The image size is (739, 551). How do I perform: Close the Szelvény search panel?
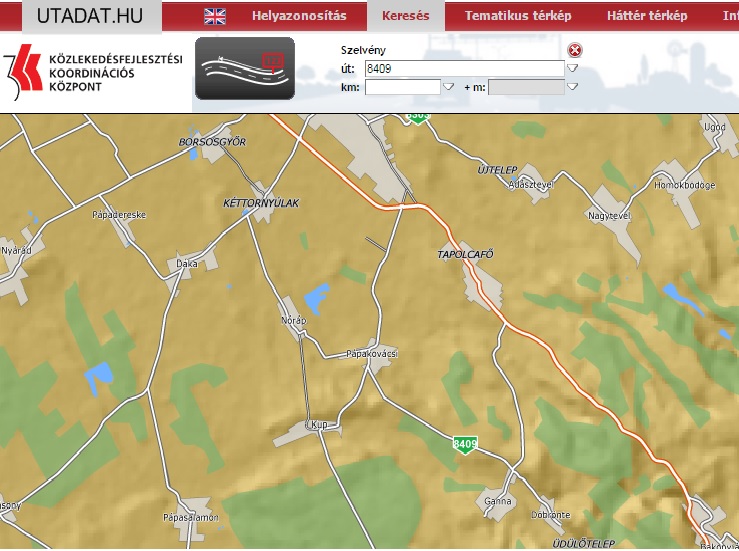click(574, 50)
